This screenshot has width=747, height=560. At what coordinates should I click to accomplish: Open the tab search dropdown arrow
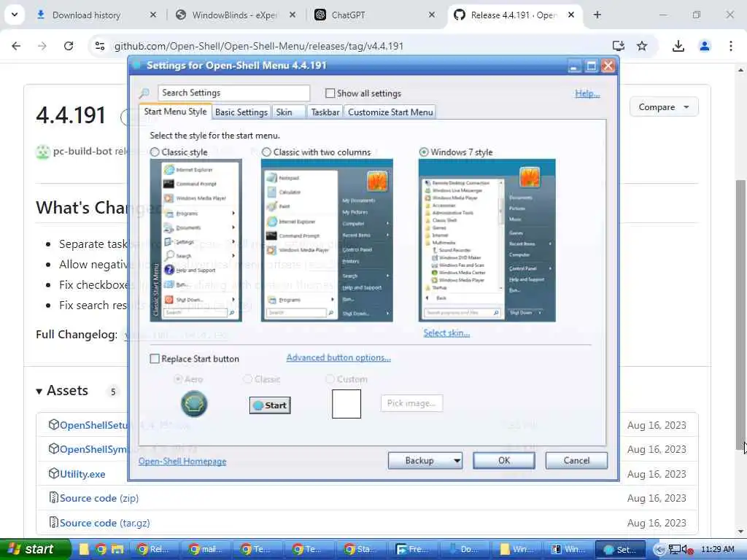[x=15, y=15]
